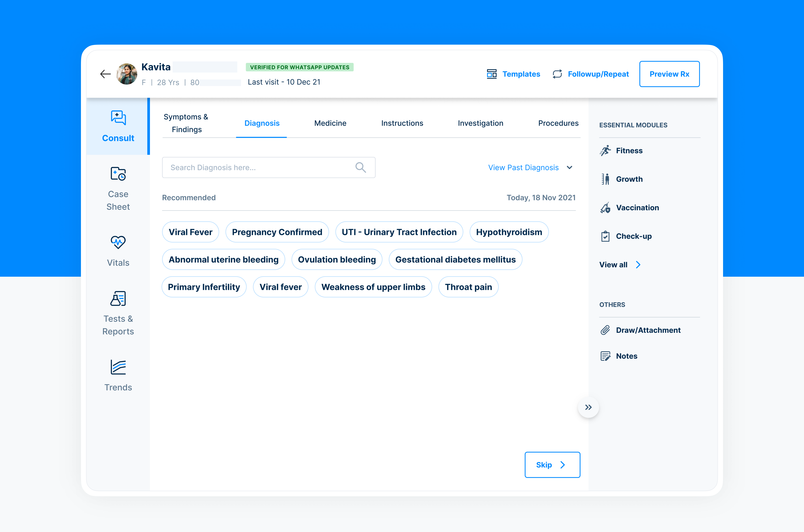Open Tests & Reports flask icon
Screen dimensions: 804x532
pyautogui.click(x=118, y=299)
